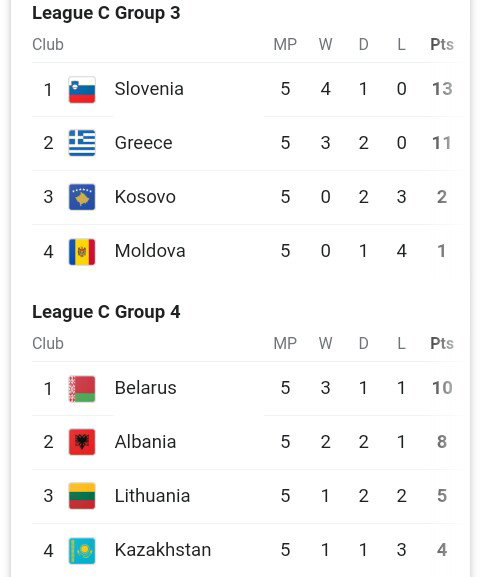Select Moldova team name
480x577 pixels.
pos(150,251)
